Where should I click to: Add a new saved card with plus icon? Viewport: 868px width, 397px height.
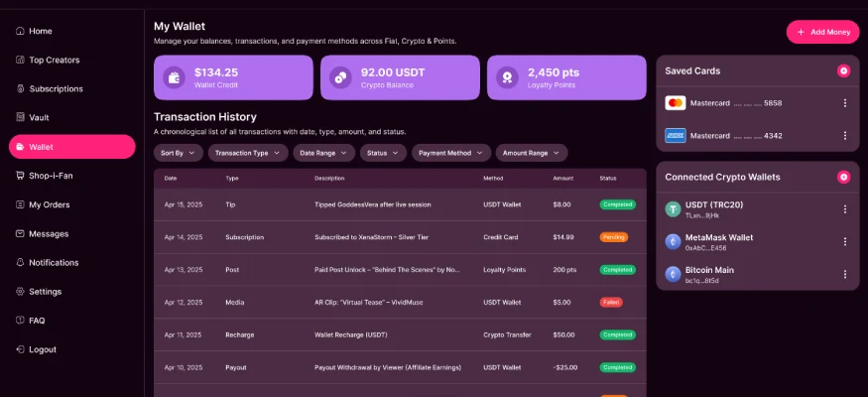[x=843, y=70]
